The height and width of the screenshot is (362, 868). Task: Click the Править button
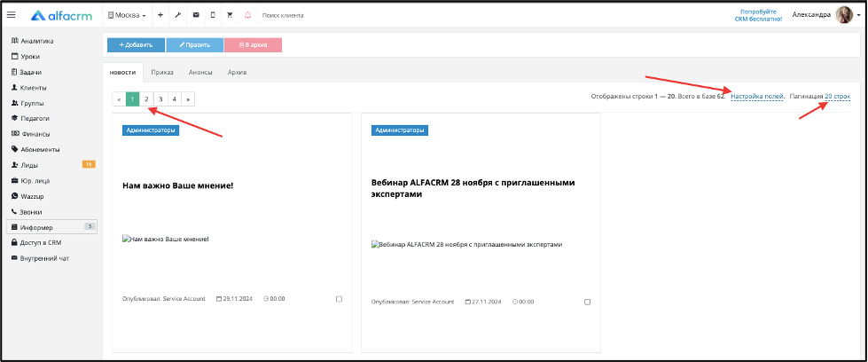(195, 45)
